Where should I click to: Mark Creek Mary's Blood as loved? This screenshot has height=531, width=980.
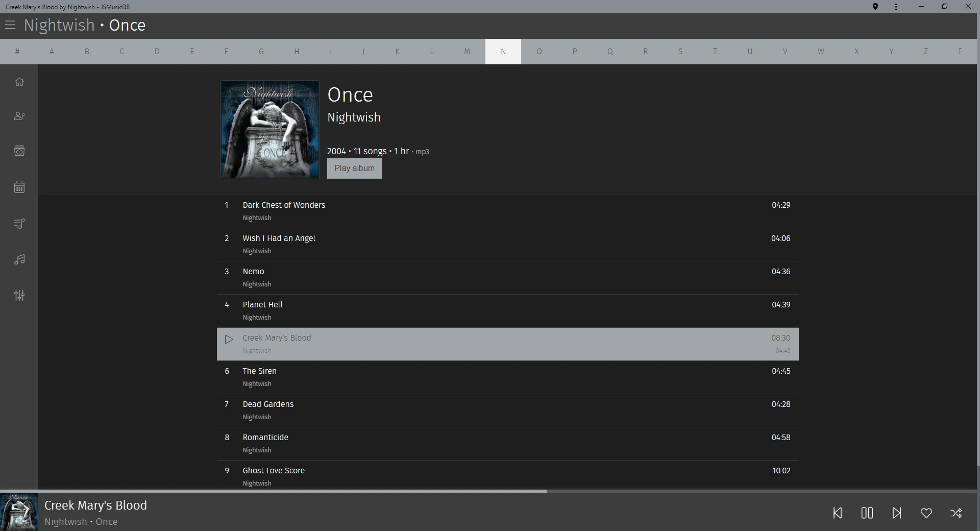click(x=926, y=513)
